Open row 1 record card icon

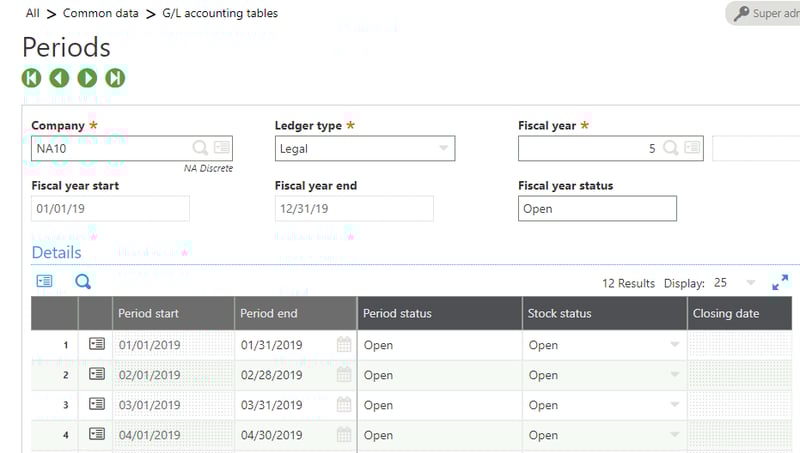point(96,345)
